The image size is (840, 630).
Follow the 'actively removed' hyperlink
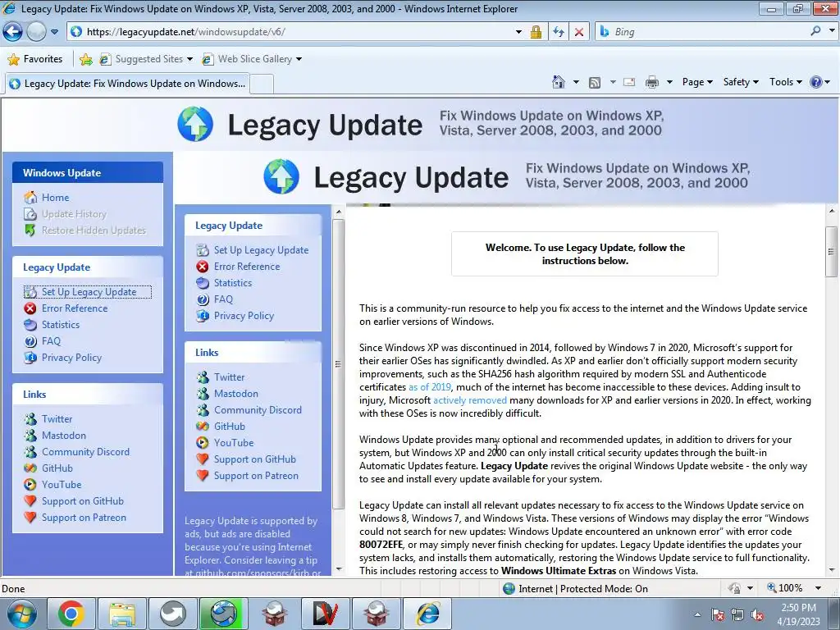470,400
